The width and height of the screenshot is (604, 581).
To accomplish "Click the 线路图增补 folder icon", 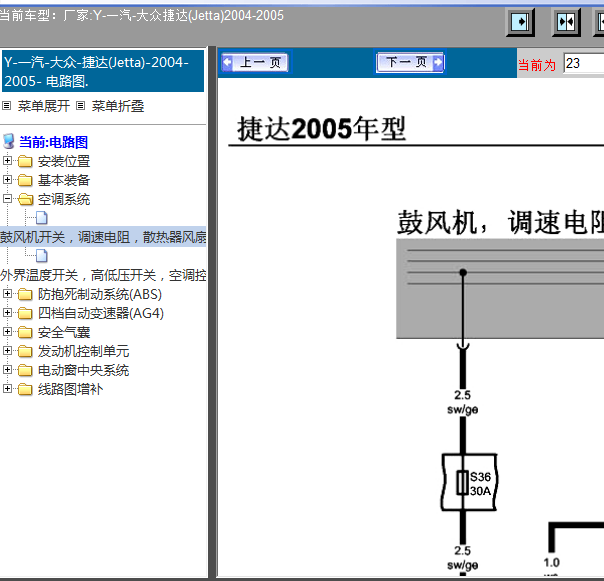I will coord(25,389).
